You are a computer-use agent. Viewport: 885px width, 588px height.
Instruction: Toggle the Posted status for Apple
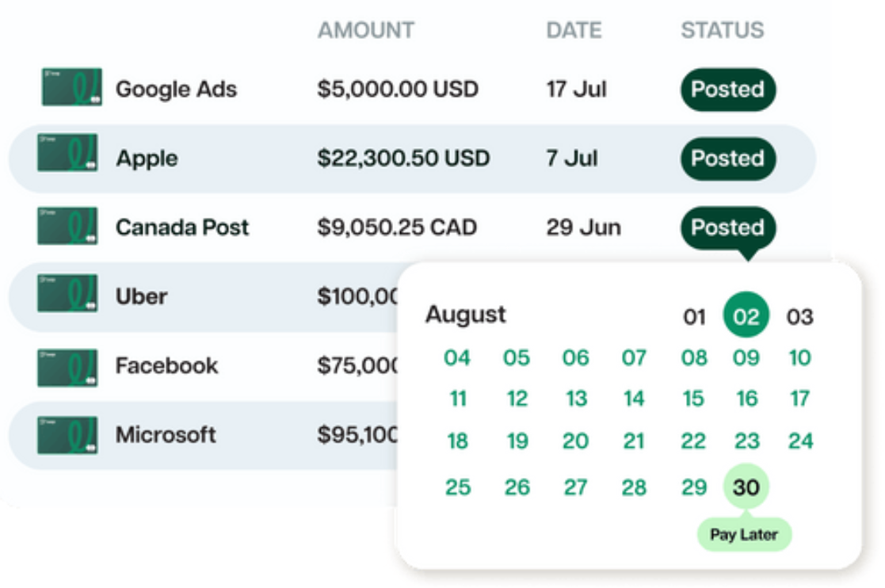(x=727, y=158)
